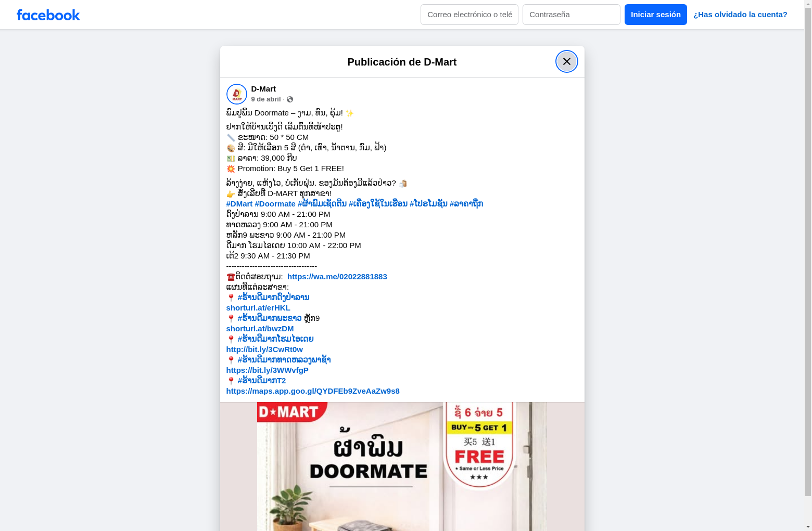Viewport: 812px width, 531px height.
Task: Click the money emoji before 39,000 price
Action: pos(231,159)
